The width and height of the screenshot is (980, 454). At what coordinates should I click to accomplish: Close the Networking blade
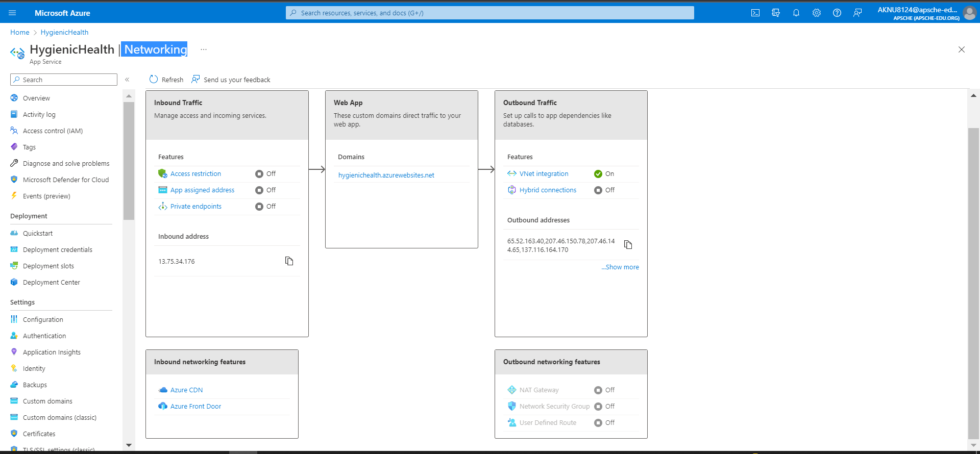pyautogui.click(x=962, y=49)
